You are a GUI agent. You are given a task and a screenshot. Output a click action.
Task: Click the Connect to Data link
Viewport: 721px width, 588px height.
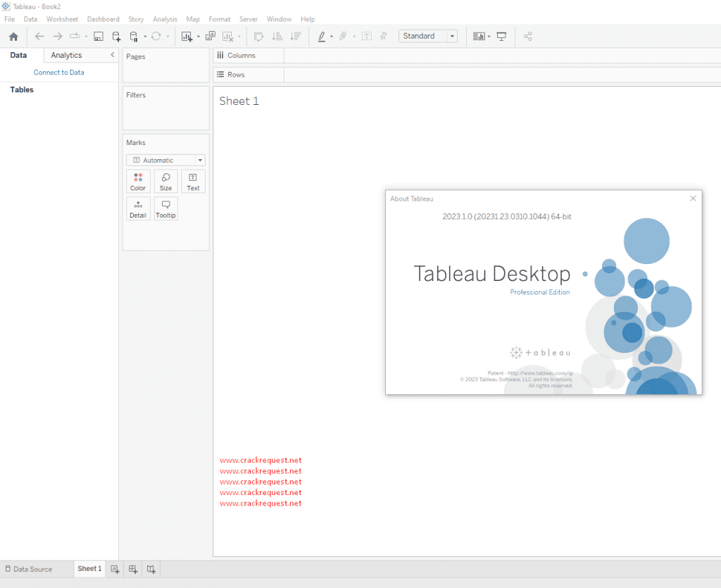pyautogui.click(x=58, y=72)
